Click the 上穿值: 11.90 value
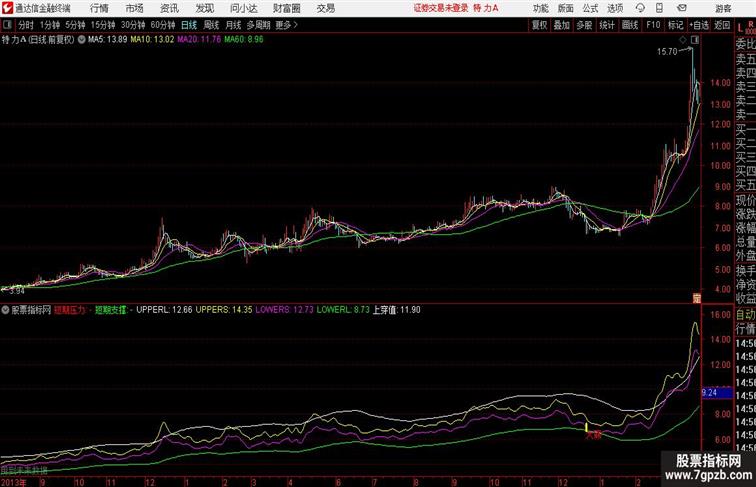The height and width of the screenshot is (487, 756). 396,310
